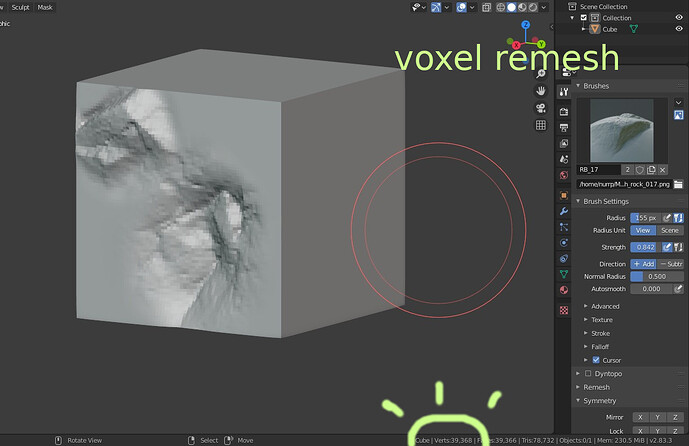
Task: Open the shading options dropdown arrow
Action: (x=544, y=7)
